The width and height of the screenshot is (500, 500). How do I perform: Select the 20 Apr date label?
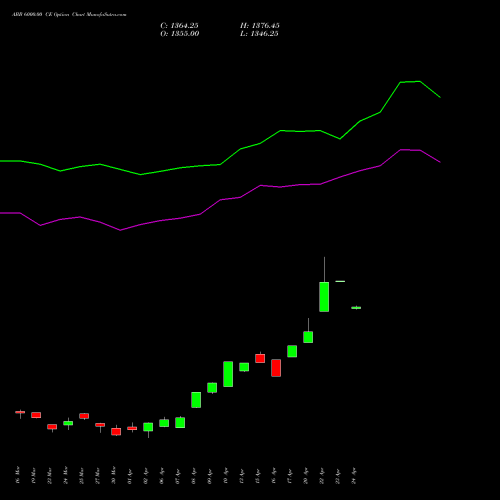306,476
